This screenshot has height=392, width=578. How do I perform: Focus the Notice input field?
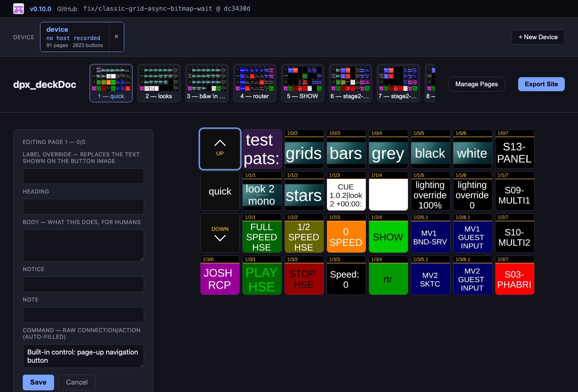coord(83,284)
